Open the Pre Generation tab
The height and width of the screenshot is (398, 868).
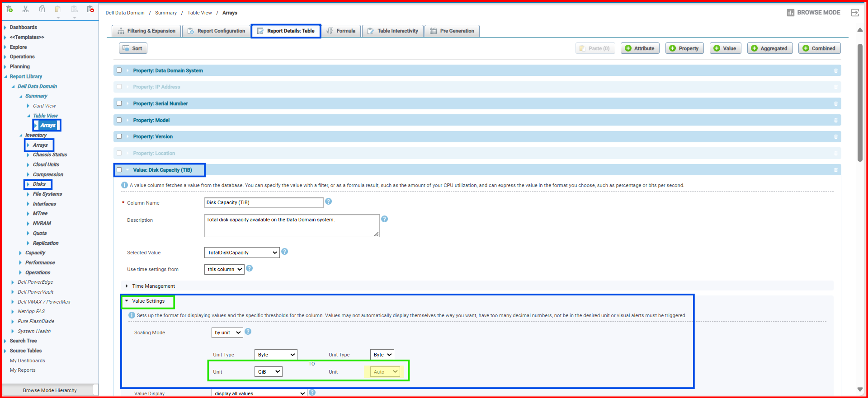tap(452, 31)
